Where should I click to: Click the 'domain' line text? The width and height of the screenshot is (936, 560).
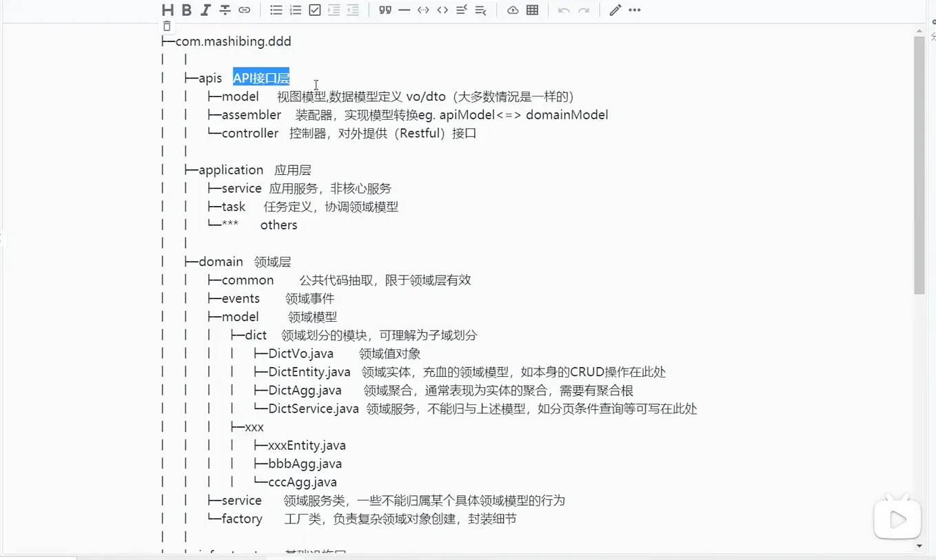(x=221, y=262)
